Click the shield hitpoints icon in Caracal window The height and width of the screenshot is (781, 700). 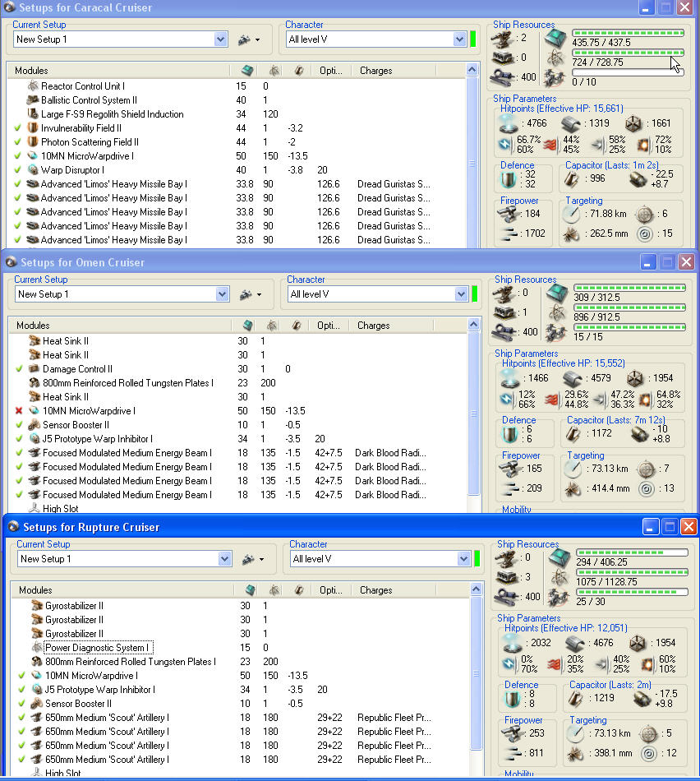pos(507,123)
